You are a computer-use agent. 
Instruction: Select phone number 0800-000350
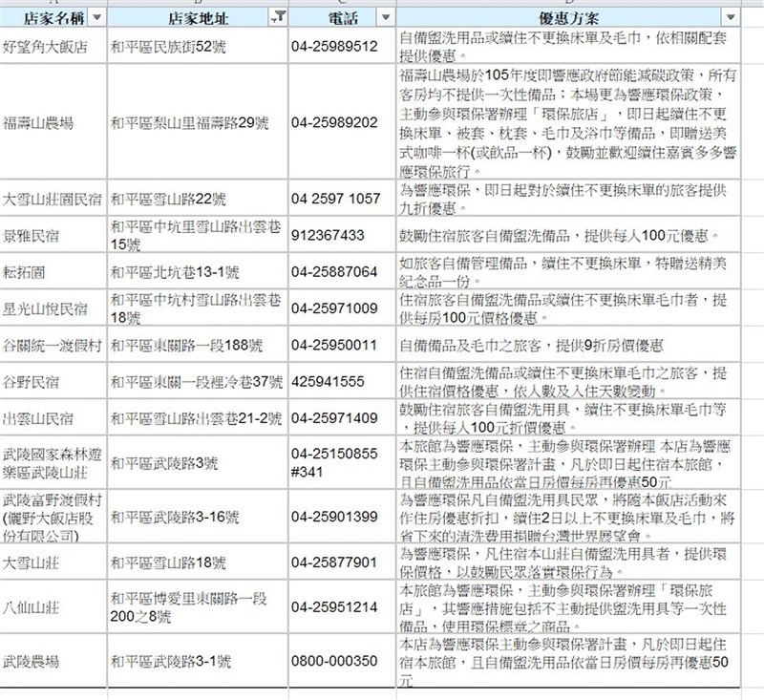pyautogui.click(x=343, y=661)
